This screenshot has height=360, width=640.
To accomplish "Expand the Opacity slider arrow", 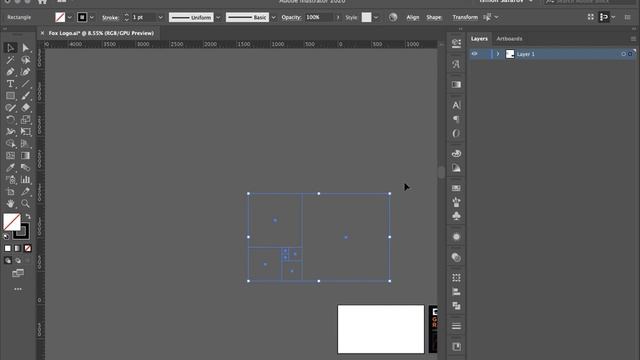I will (x=338, y=18).
